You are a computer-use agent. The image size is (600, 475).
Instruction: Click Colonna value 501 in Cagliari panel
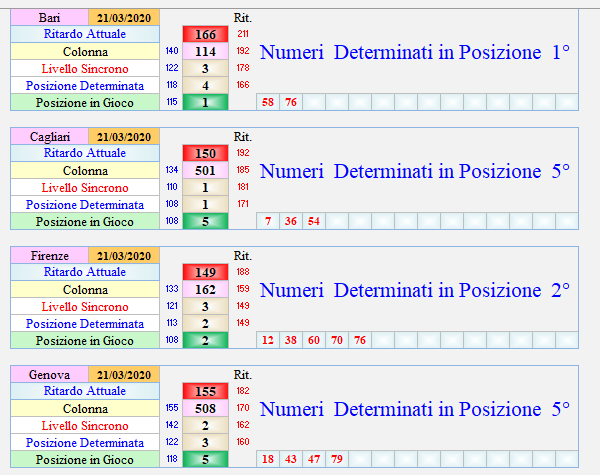click(x=205, y=170)
